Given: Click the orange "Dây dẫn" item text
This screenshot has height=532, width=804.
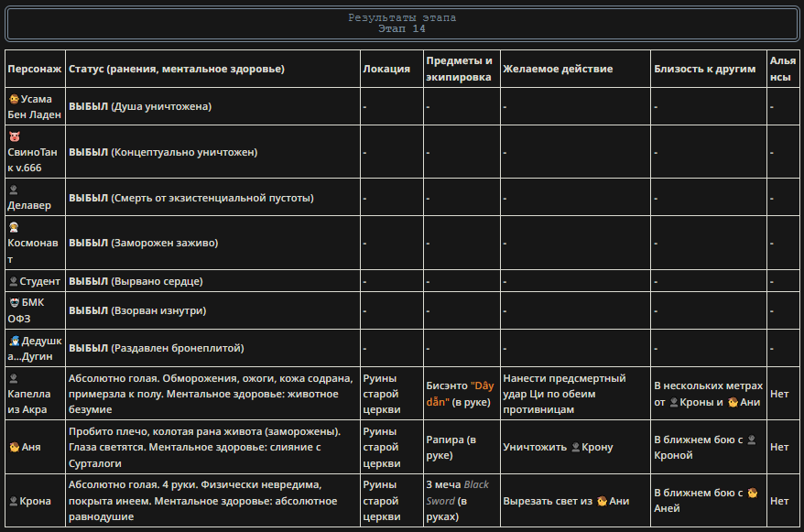Looking at the screenshot, I should pyautogui.click(x=460, y=394).
